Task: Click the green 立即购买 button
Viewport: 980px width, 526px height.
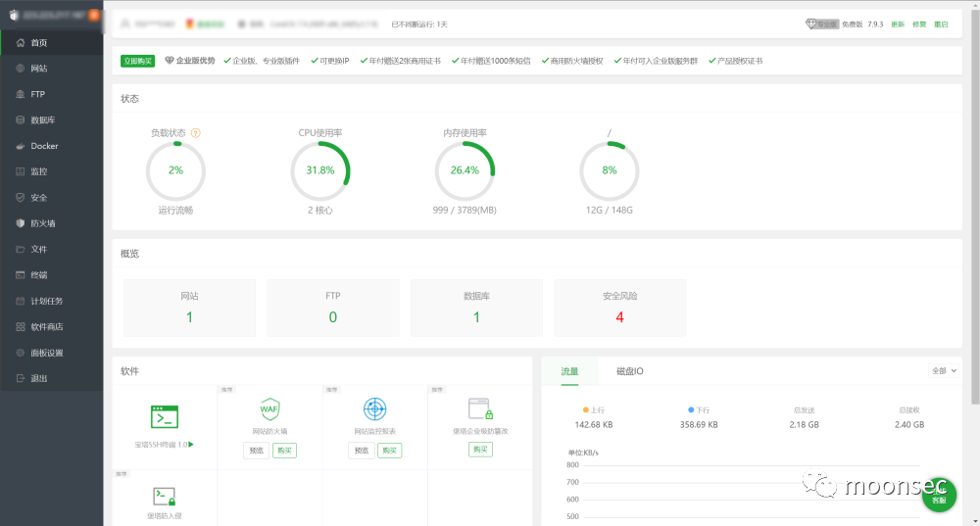Action: click(137, 61)
